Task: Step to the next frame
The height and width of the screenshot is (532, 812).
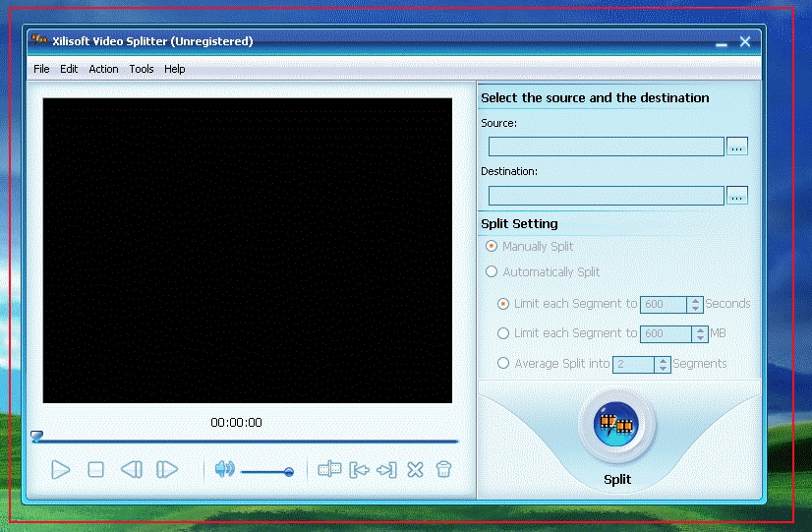Action: tap(167, 470)
